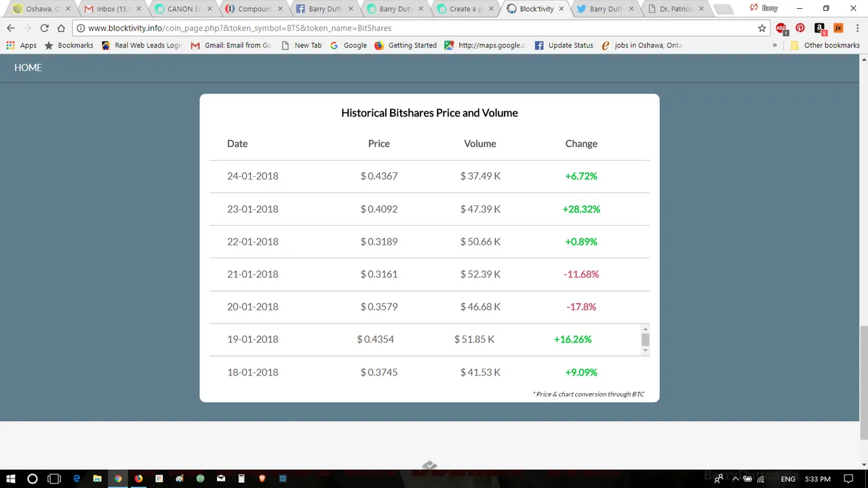Open the 5:33 PM clock
Image resolution: width=868 pixels, height=488 pixels.
point(816,479)
